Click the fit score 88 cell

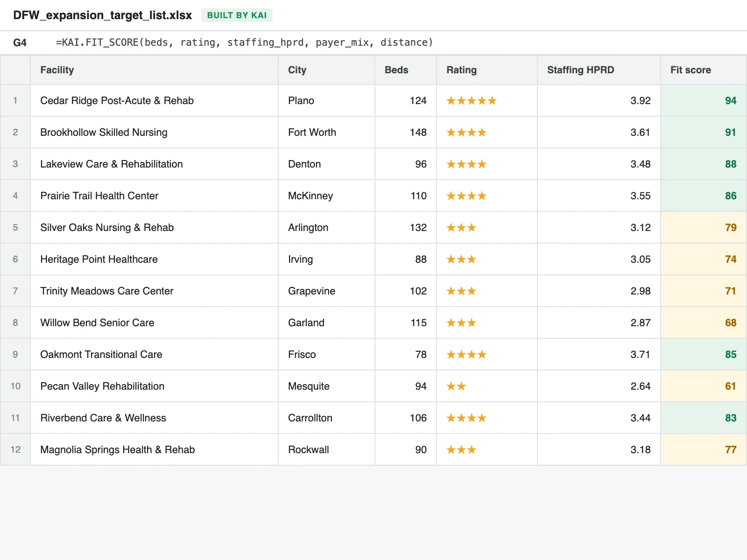(x=704, y=164)
